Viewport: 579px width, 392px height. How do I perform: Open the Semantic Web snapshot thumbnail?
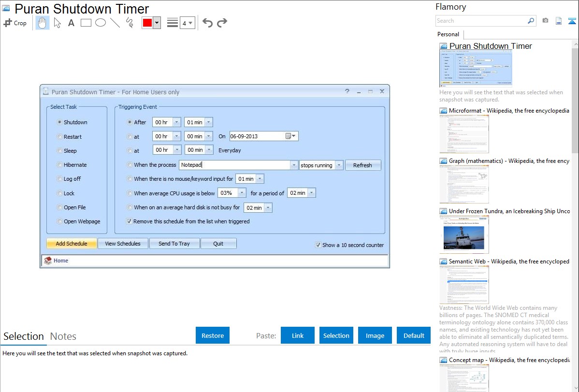464,285
